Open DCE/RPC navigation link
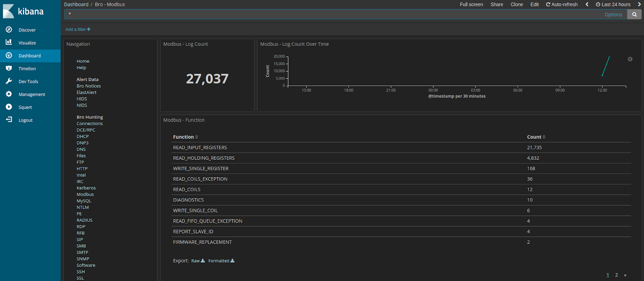Screen dimensions: 644x281 pyautogui.click(x=86, y=130)
